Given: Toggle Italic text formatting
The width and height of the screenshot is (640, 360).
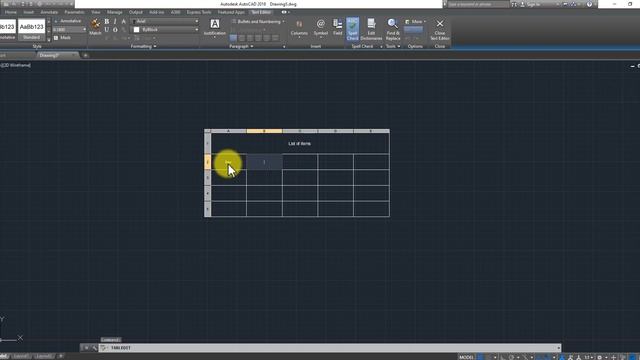Looking at the screenshot, I should (x=115, y=22).
